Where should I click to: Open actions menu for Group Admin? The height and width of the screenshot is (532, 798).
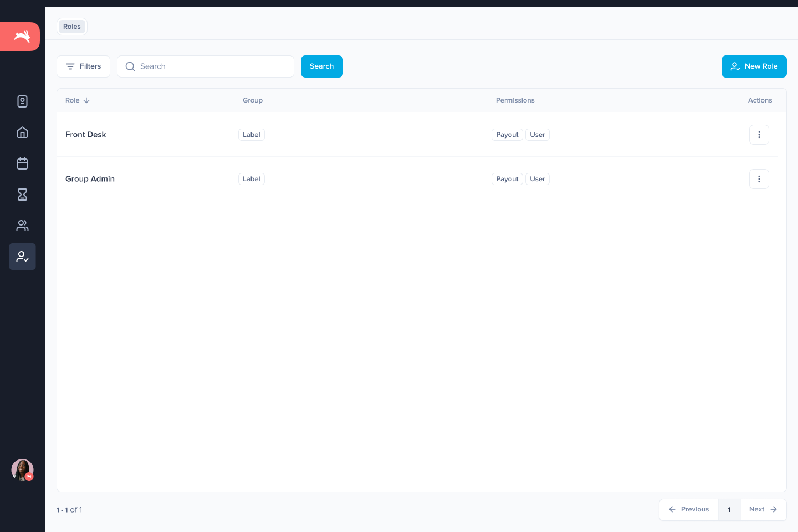[759, 179]
